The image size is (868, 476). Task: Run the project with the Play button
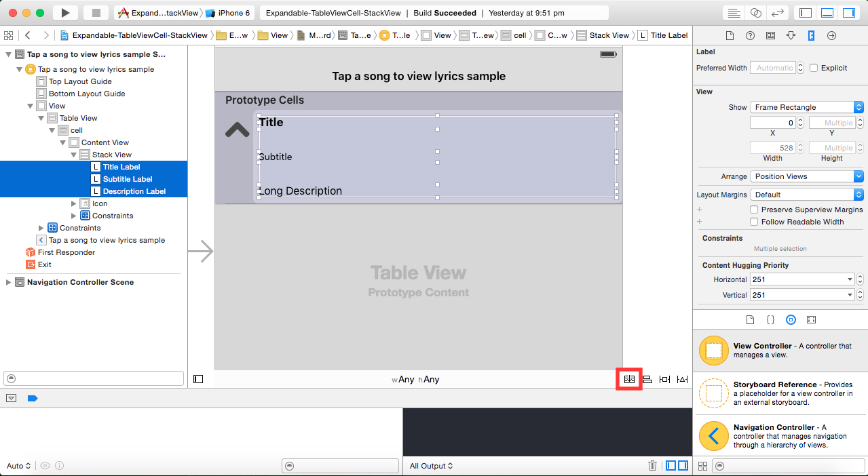[x=65, y=13]
